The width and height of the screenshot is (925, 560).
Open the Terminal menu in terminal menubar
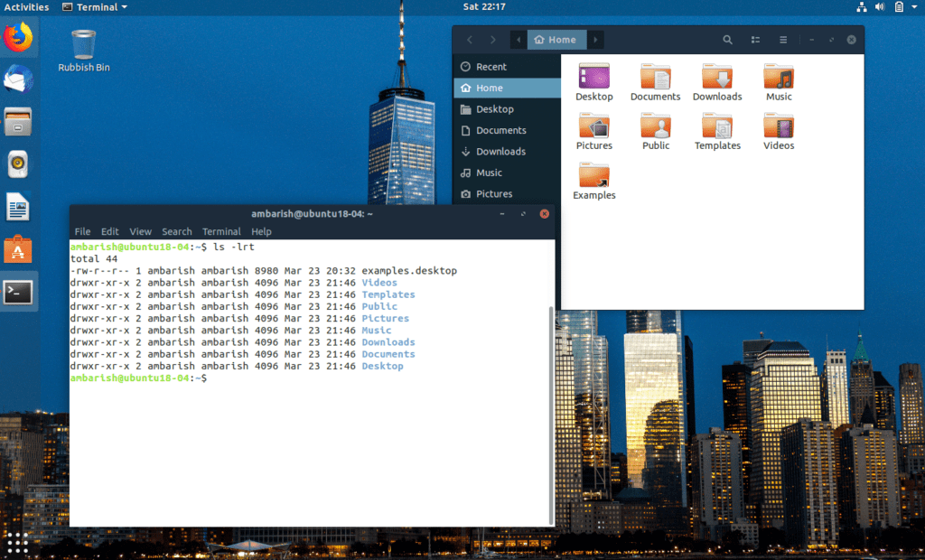tap(221, 231)
